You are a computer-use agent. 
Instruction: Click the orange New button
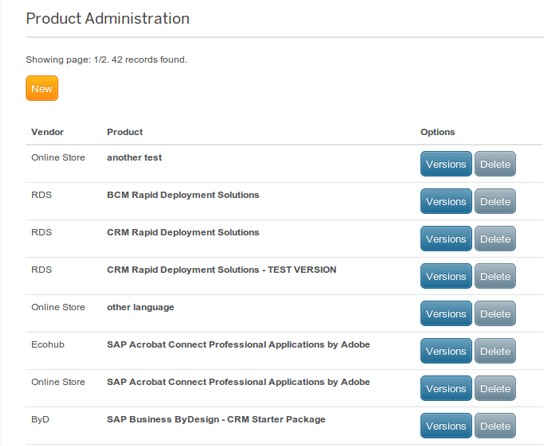tap(42, 88)
